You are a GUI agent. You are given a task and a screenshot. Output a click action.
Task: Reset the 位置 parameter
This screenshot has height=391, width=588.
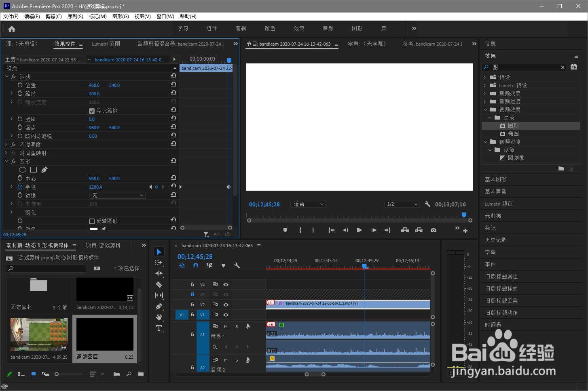tap(173, 84)
